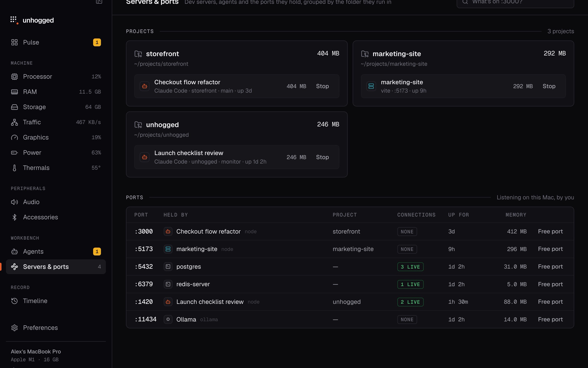Click the UP FOR column header

[459, 215]
